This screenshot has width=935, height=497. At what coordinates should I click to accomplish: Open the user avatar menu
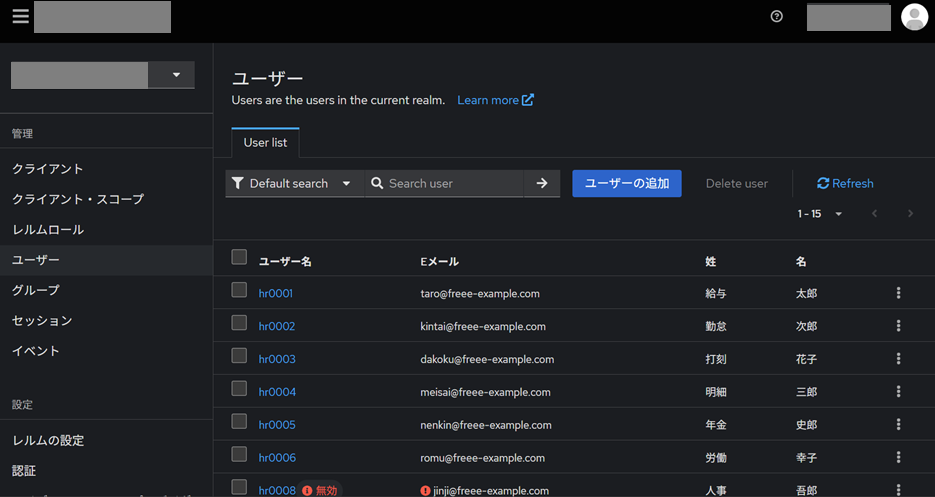914,17
